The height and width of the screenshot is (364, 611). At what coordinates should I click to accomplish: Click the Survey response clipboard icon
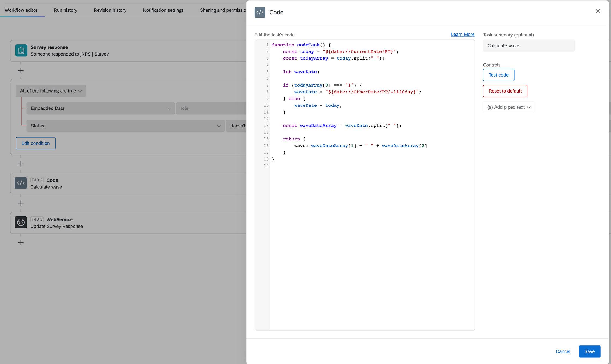pyautogui.click(x=21, y=50)
